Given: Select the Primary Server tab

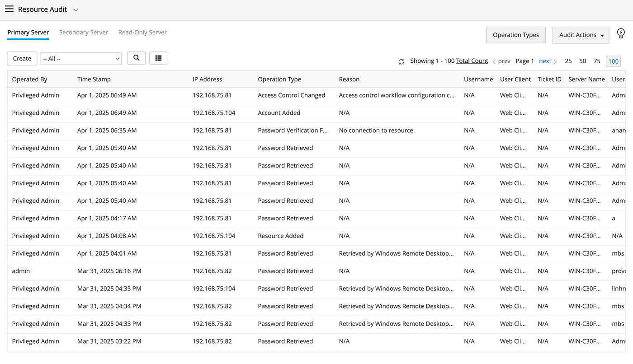Looking at the screenshot, I should click(28, 33).
